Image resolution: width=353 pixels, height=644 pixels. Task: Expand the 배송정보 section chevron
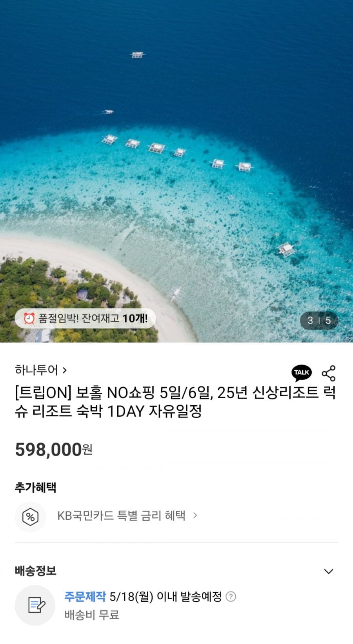tap(329, 571)
